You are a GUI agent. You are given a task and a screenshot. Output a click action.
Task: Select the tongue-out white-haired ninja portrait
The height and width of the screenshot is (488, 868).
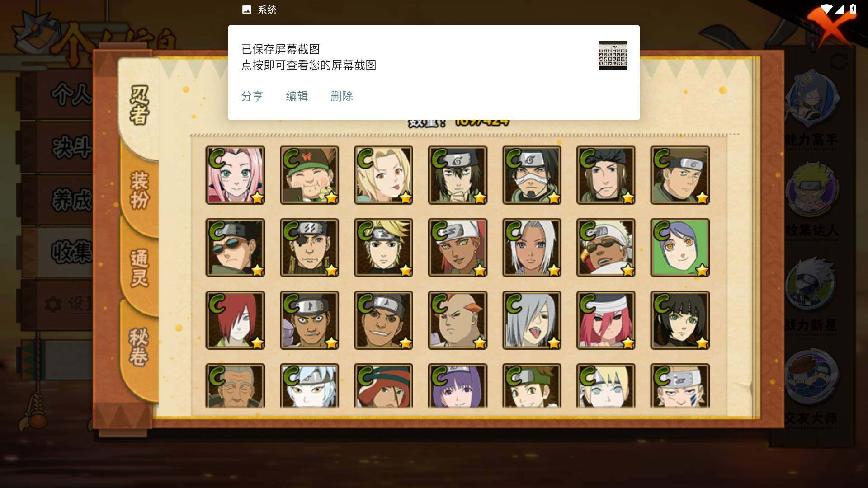tap(532, 320)
